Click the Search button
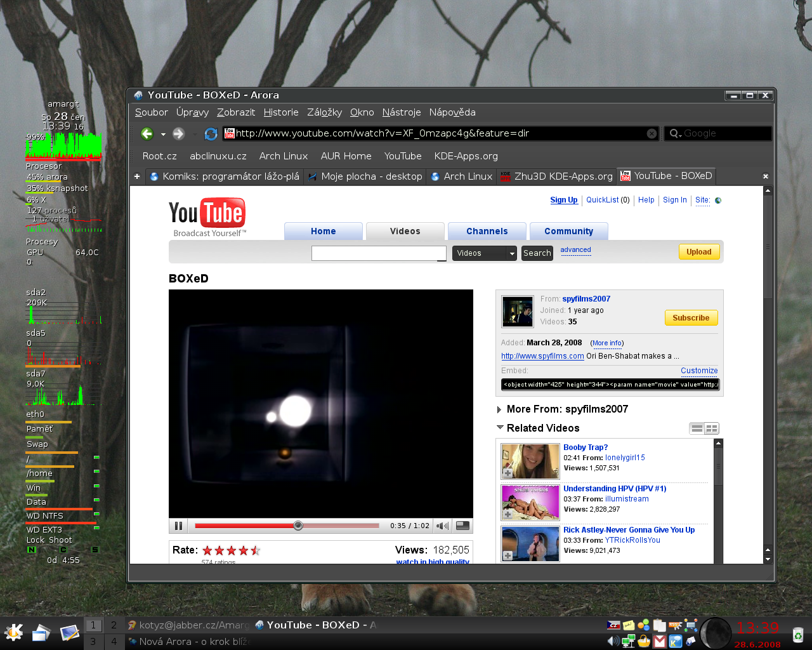 [x=537, y=253]
